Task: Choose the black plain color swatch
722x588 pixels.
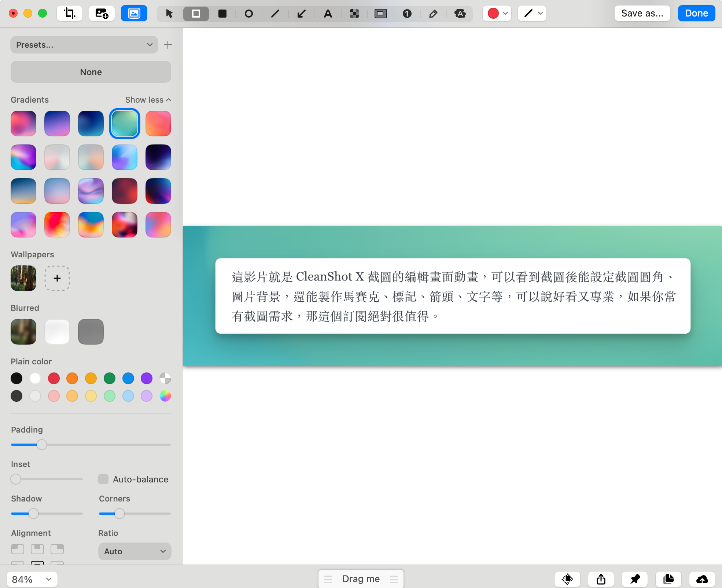Action: point(16,378)
